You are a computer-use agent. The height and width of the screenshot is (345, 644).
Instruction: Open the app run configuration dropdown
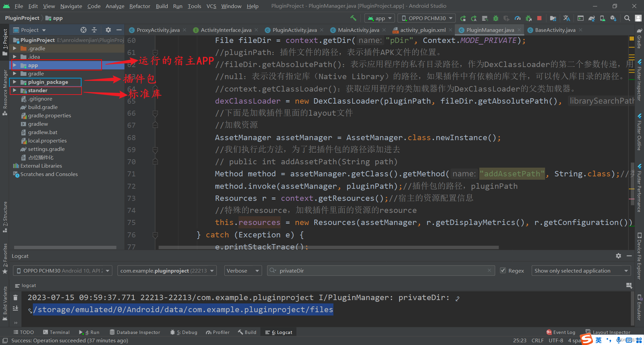[380, 18]
